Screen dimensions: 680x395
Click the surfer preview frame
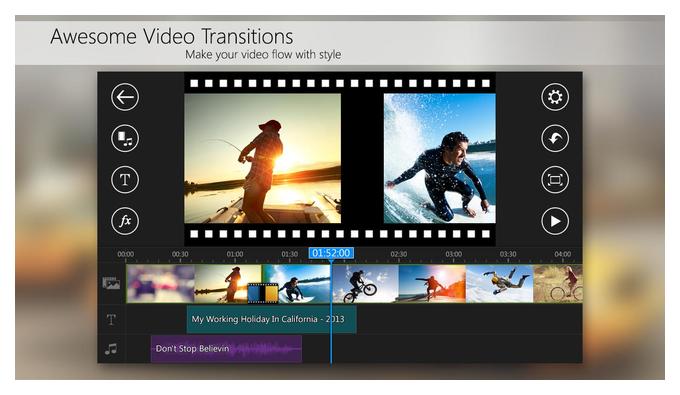pos(440,158)
